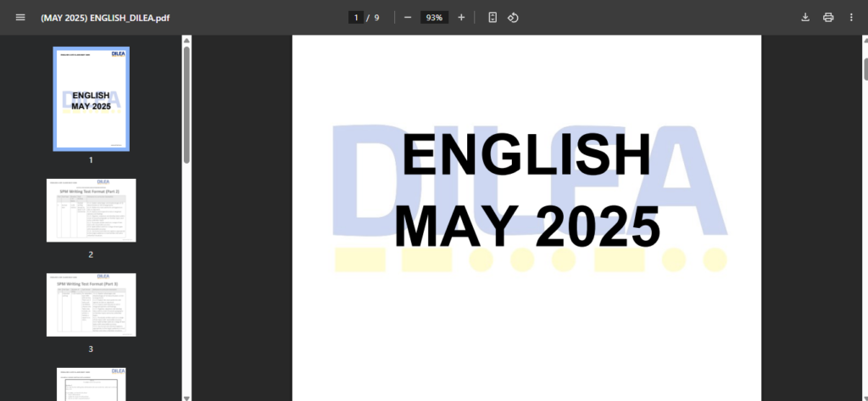The height and width of the screenshot is (401, 868).
Task: Click the total page count 9
Action: pyautogui.click(x=377, y=17)
